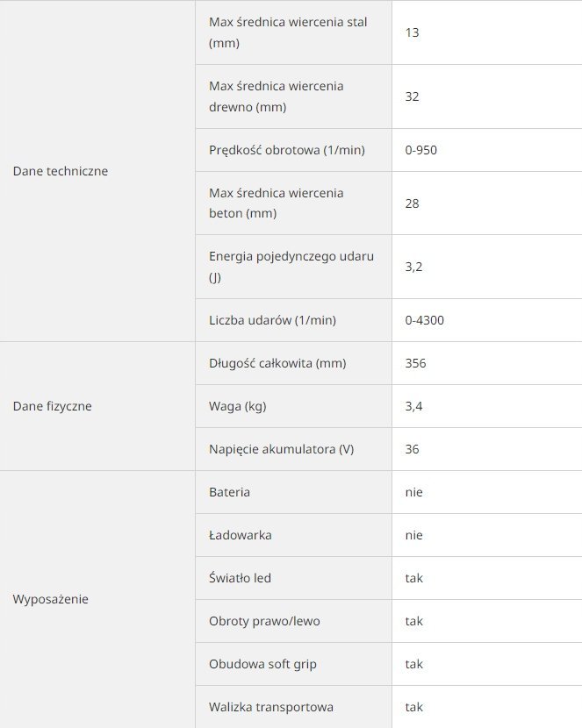Select 'Długość całkowita (mm)' label
Screen dimensions: 582x728
point(277,363)
